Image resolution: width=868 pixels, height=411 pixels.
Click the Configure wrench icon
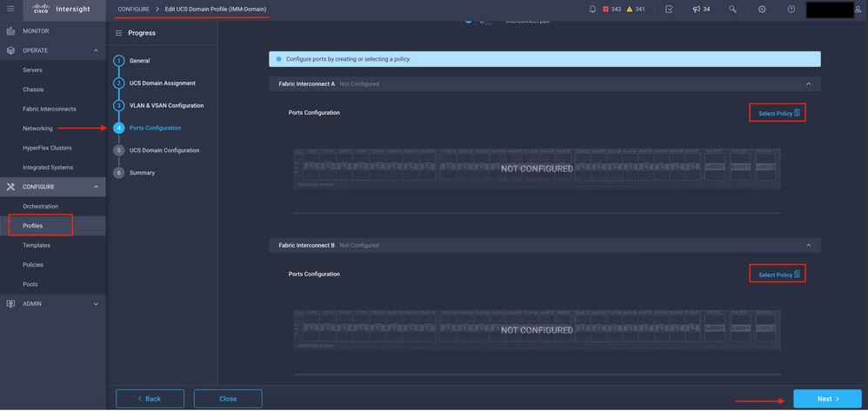pyautogui.click(x=10, y=187)
